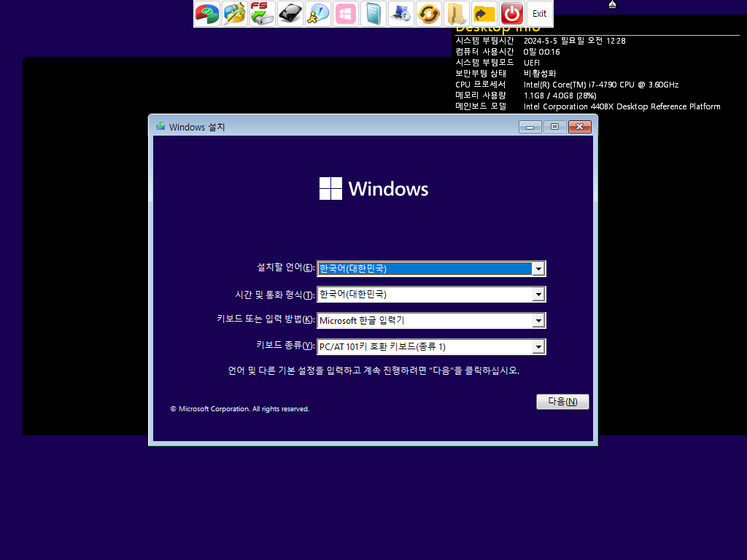
Task: Close the Windows 설치 window
Action: pos(579,127)
